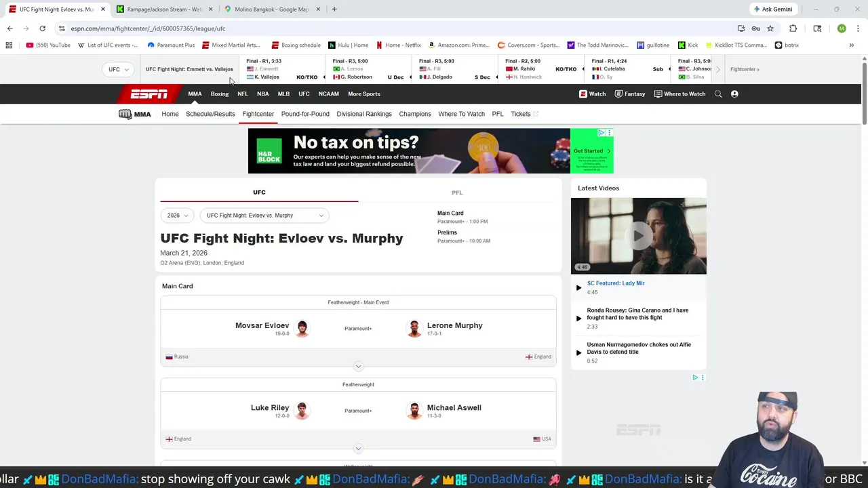This screenshot has height=488, width=868.
Task: Click the address bar URL
Action: click(x=148, y=28)
